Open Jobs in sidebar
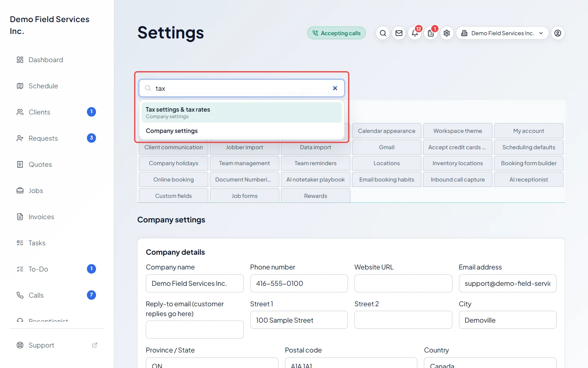Viewport: 588px width, 368px height. pyautogui.click(x=57, y=191)
